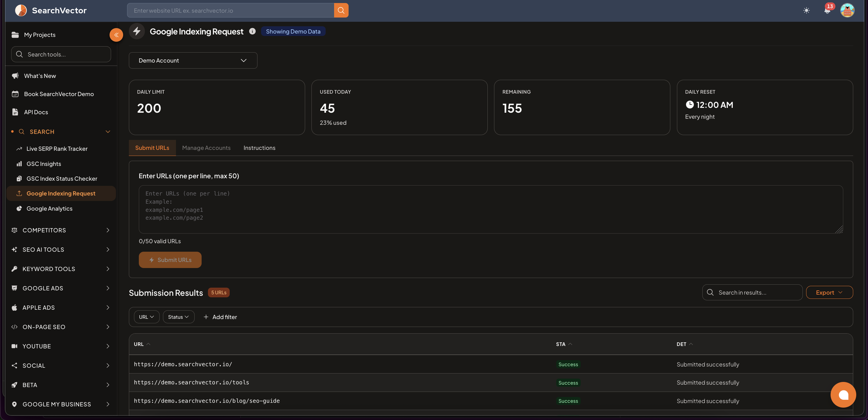Click the Social share icon
The width and height of the screenshot is (868, 420).
[x=14, y=366]
